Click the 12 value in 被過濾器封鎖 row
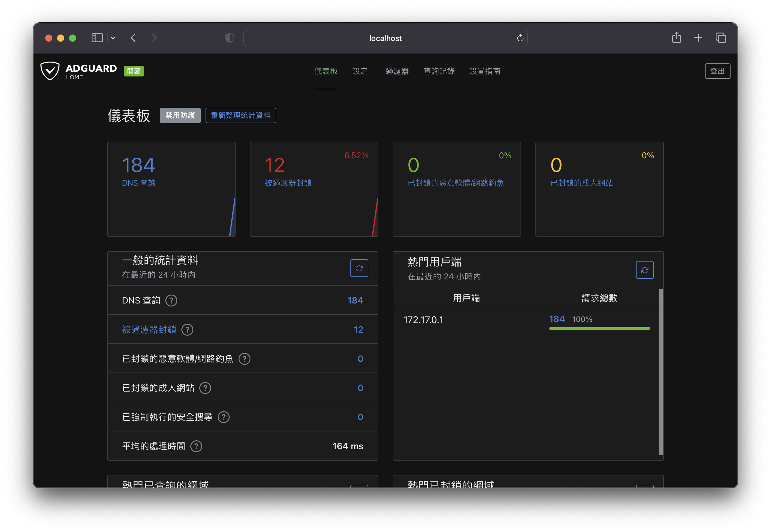 pyautogui.click(x=358, y=330)
